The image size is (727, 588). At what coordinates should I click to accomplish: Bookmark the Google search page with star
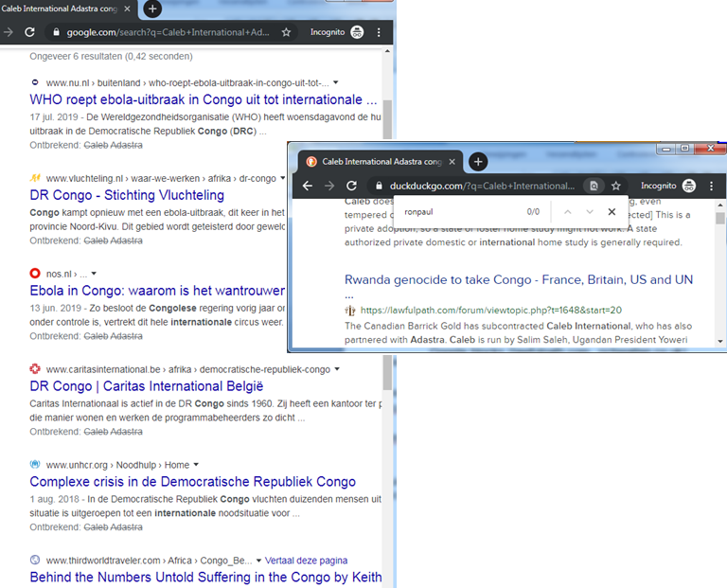pyautogui.click(x=286, y=32)
